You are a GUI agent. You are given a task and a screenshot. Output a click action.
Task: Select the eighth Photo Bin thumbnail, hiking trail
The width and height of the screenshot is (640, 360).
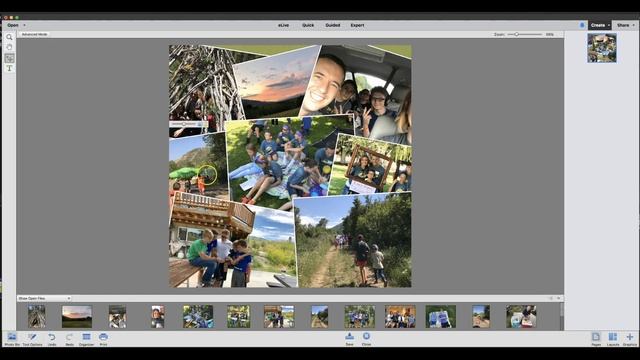point(320,317)
